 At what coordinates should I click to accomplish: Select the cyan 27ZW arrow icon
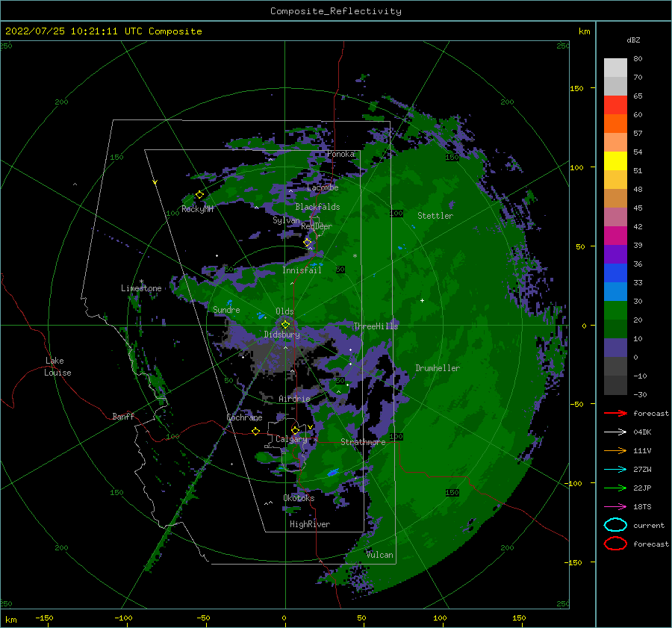pyautogui.click(x=615, y=470)
